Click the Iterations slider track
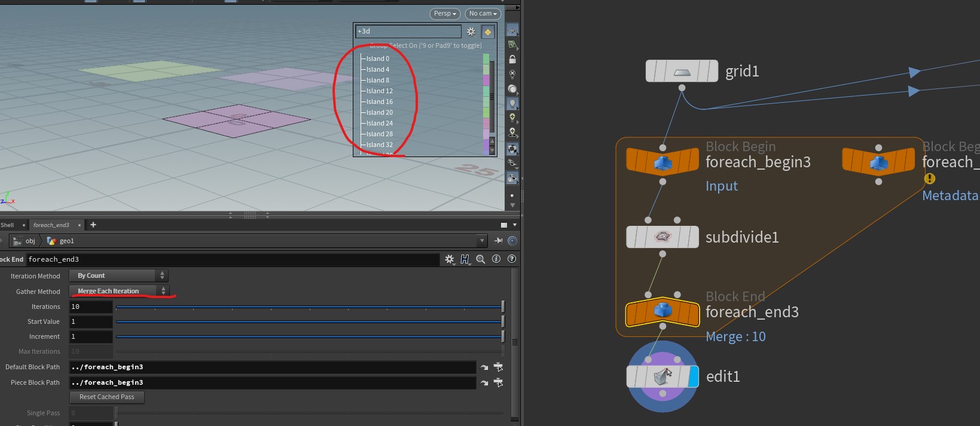 pos(310,307)
